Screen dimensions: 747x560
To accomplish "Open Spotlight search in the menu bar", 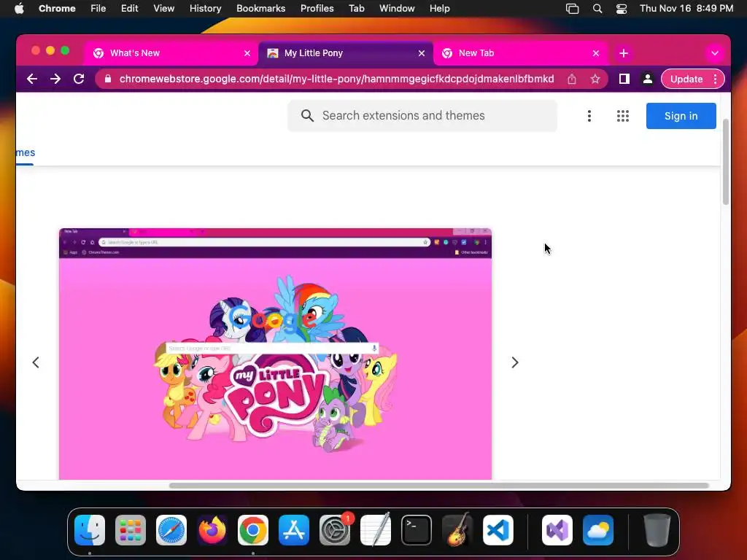I will point(597,9).
